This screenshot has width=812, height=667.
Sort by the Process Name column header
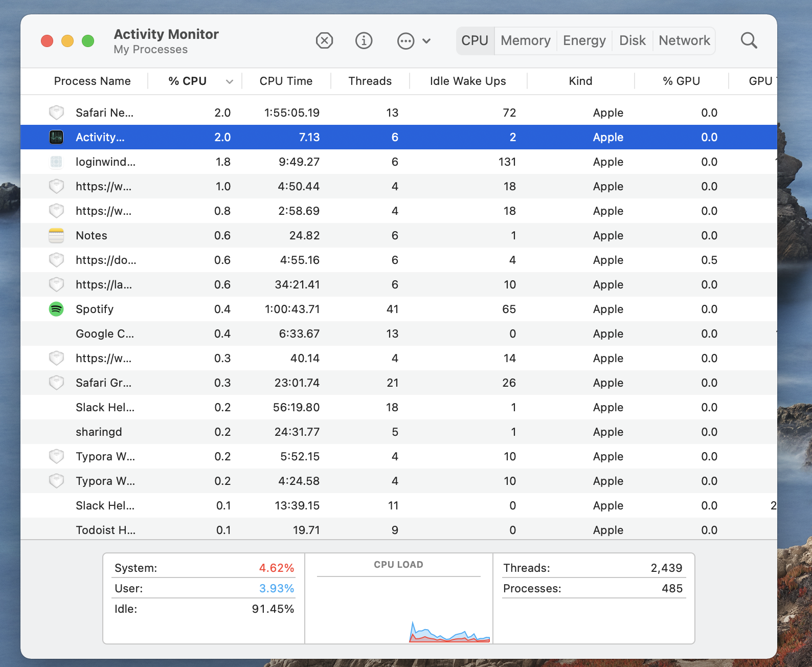(x=92, y=81)
